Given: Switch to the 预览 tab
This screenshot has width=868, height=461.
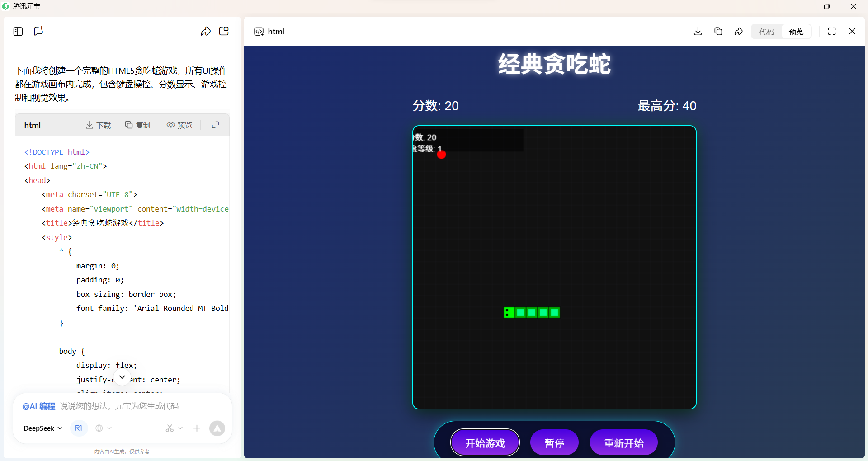Looking at the screenshot, I should (x=796, y=32).
